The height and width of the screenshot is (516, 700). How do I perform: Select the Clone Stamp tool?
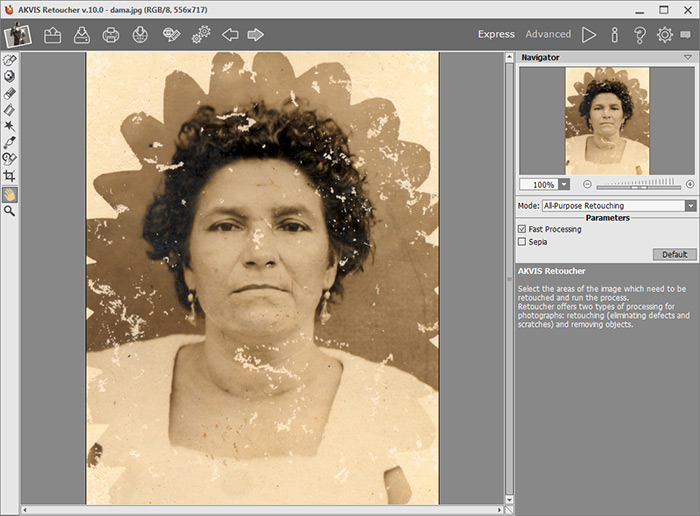point(9,159)
